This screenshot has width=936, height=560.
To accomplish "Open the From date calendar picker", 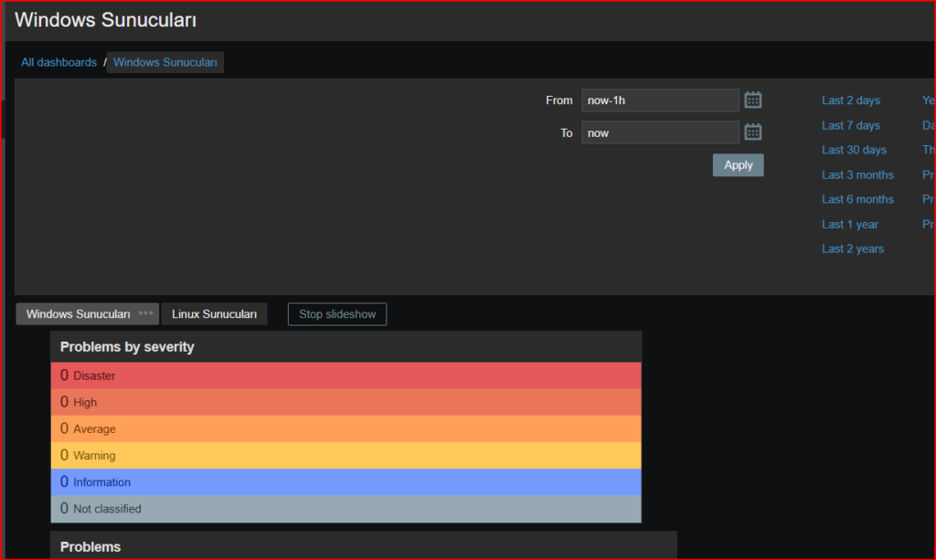I will [x=753, y=100].
